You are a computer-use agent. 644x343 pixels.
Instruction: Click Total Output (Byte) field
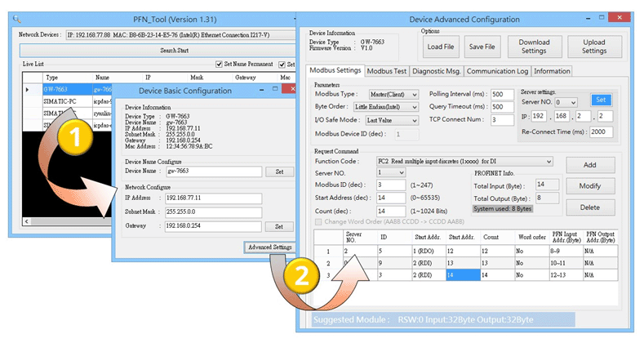pos(547,198)
